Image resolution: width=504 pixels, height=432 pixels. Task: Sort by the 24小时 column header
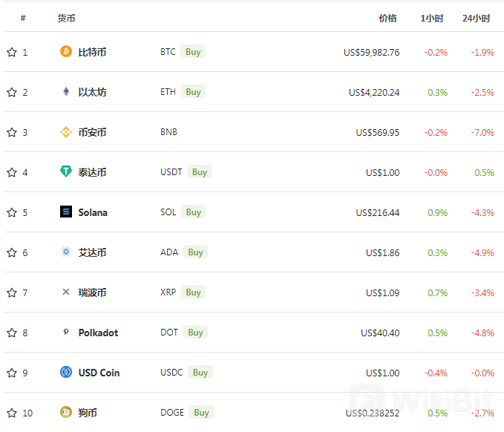pyautogui.click(x=476, y=19)
